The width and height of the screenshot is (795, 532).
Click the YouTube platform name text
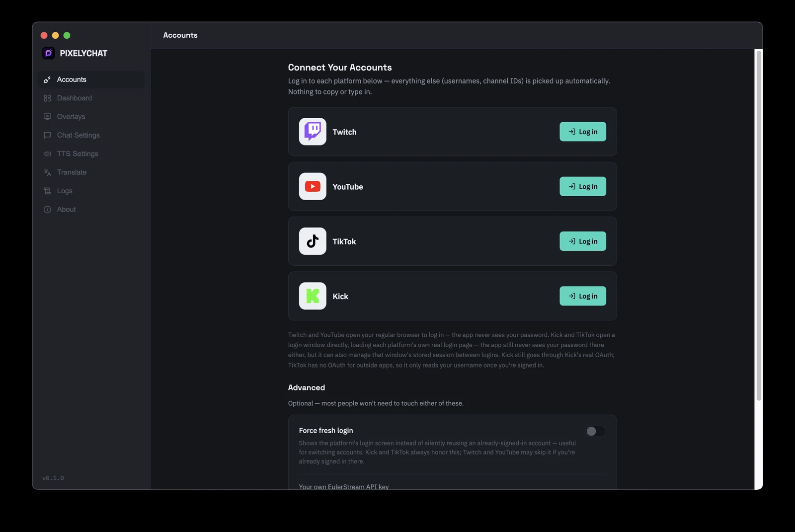click(348, 187)
